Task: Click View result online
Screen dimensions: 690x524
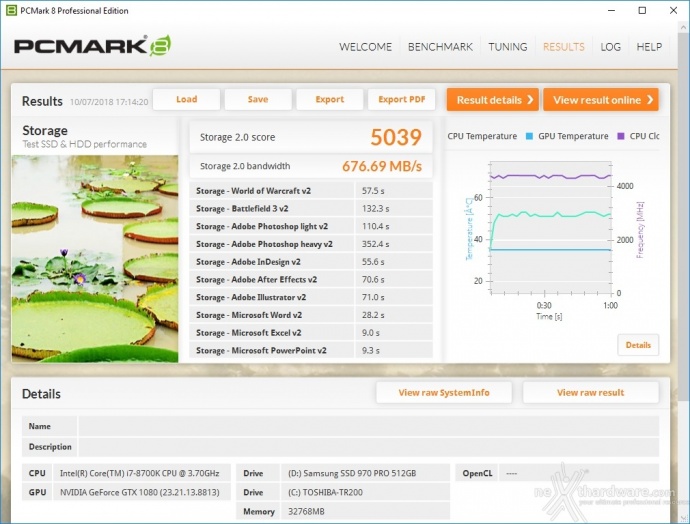Action: (601, 100)
